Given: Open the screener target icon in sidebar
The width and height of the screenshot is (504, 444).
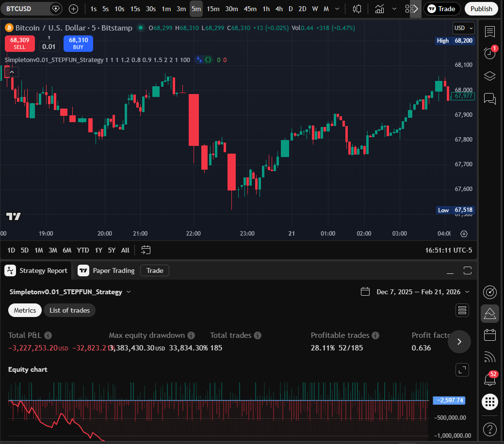Looking at the screenshot, I should 490,292.
